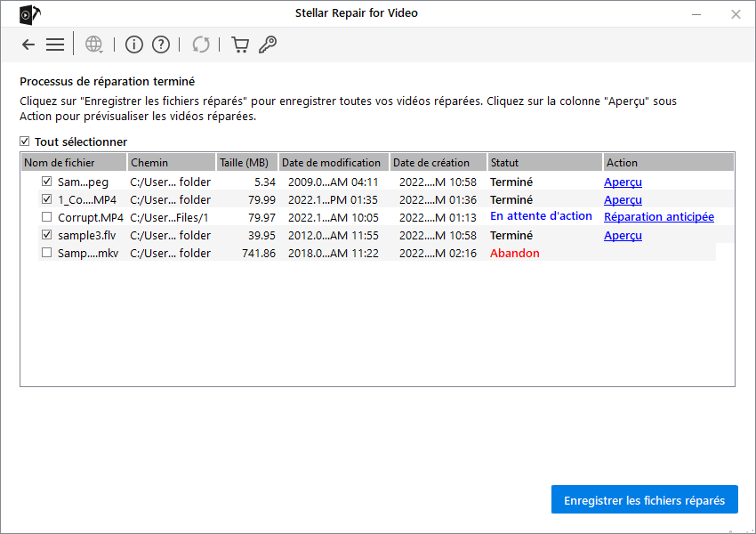Sort by 'Taille (MB)' column header
Viewport: 756px width, 534px height.
click(247, 163)
